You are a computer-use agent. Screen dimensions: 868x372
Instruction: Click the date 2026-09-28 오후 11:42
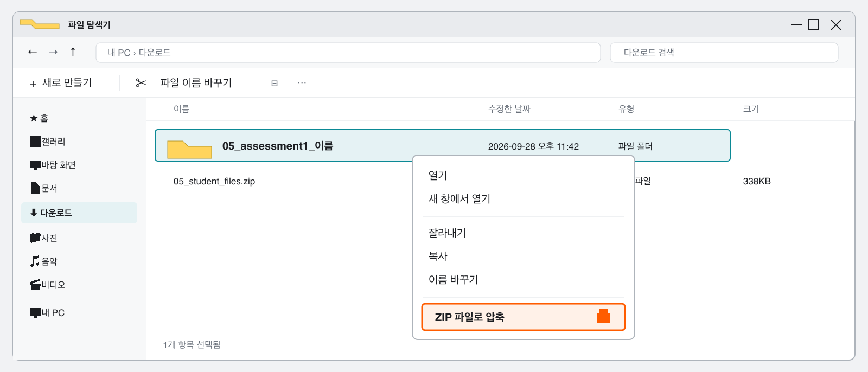[x=533, y=146]
